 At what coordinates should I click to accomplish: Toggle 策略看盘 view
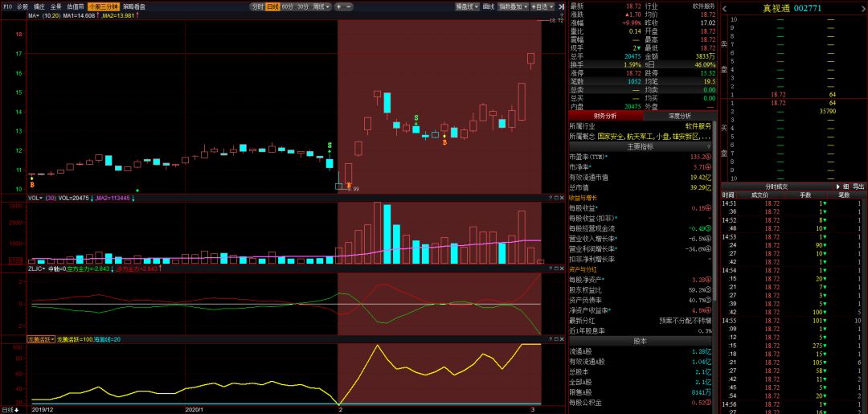[x=134, y=6]
